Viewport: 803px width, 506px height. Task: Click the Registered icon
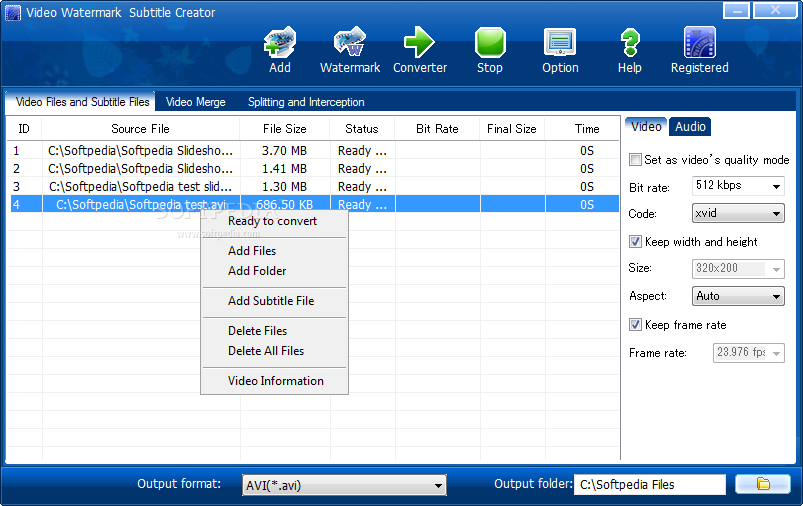coord(700,42)
